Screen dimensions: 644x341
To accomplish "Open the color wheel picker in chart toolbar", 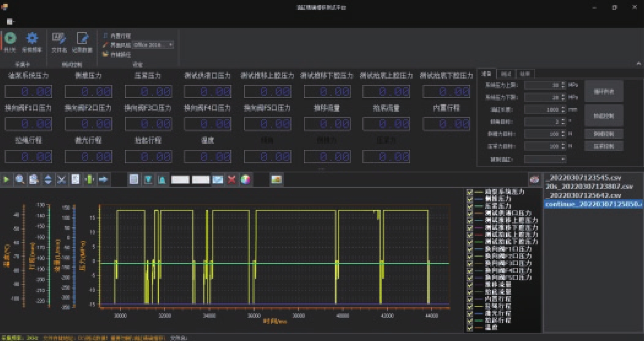I will pos(245,179).
